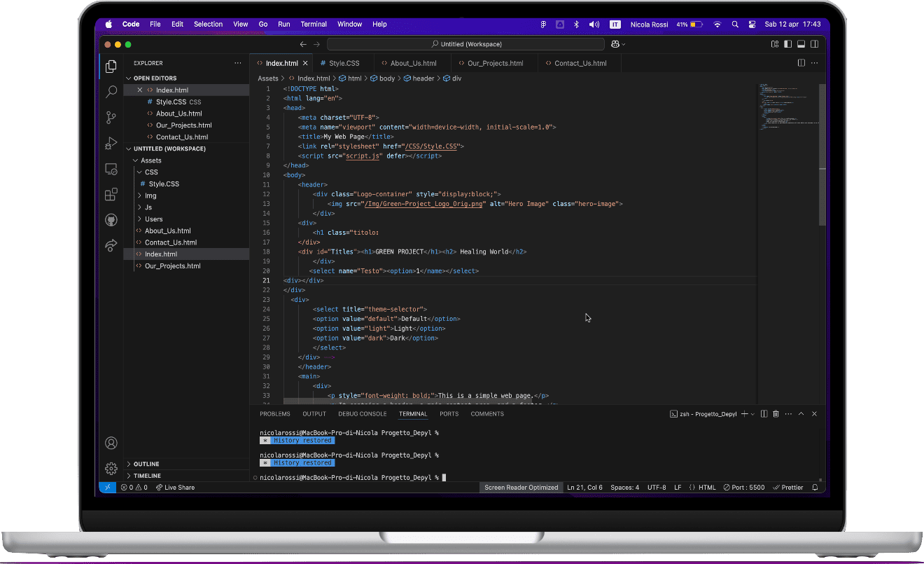Maximize the panel with the chevron-up
Image resolution: width=924 pixels, height=564 pixels.
801,414
